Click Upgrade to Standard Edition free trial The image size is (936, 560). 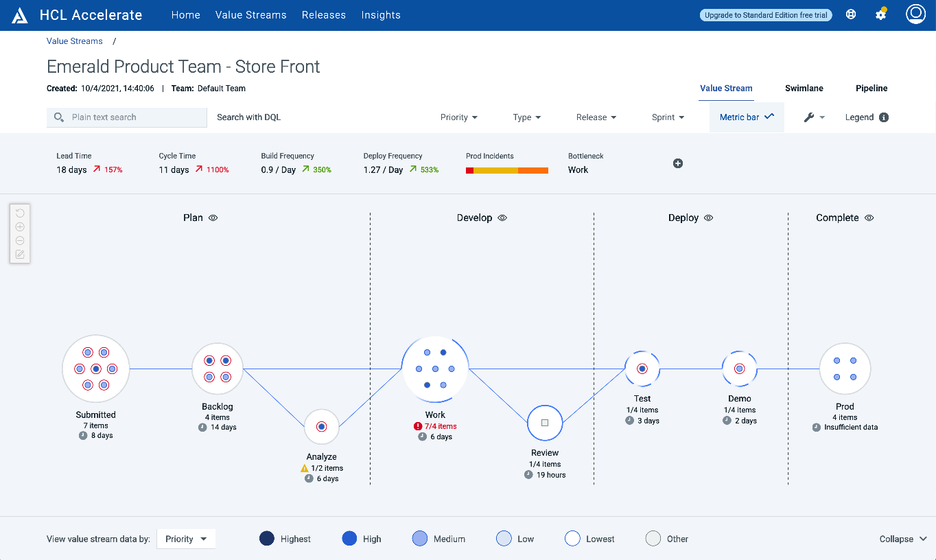click(x=766, y=14)
